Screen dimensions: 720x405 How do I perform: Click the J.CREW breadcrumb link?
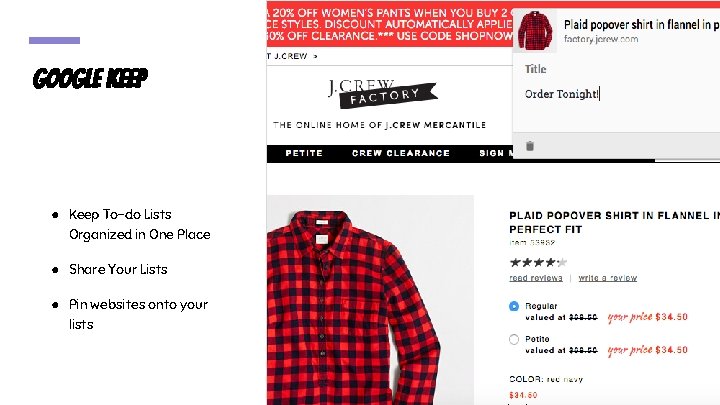tap(290, 56)
